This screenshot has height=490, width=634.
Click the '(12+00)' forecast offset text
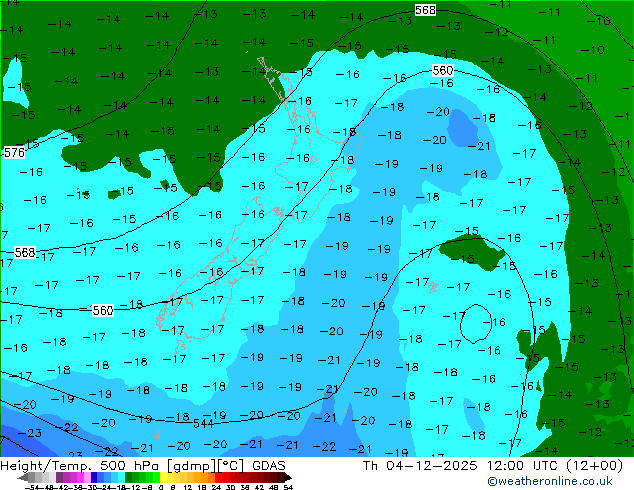click(594, 466)
